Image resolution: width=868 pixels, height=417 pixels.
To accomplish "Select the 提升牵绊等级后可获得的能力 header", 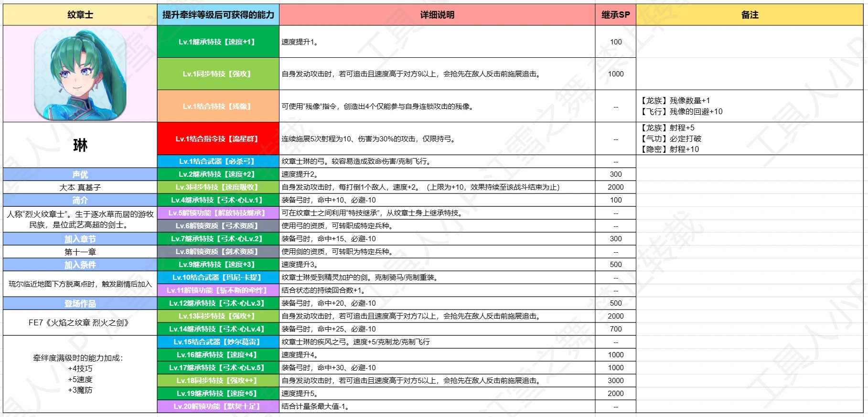I will pyautogui.click(x=218, y=15).
